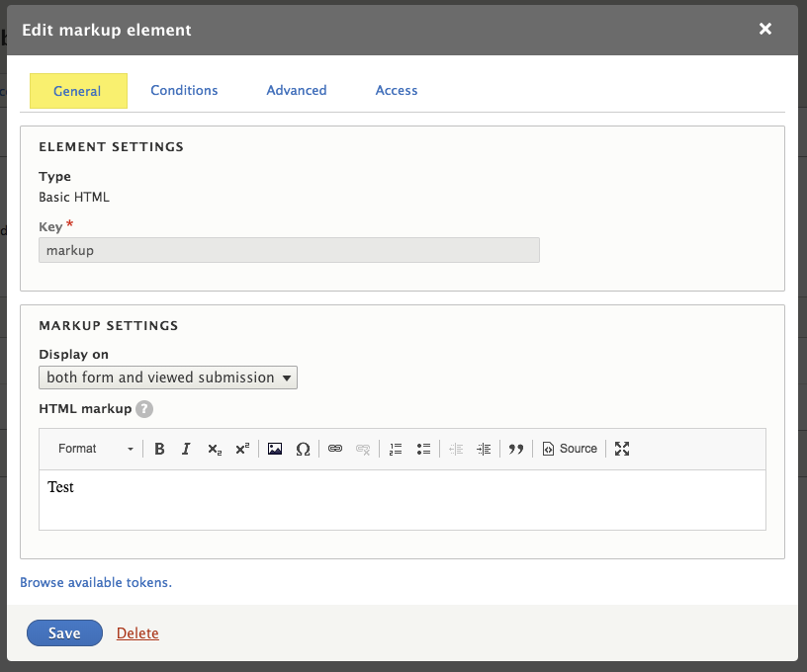The height and width of the screenshot is (672, 807).
Task: Insert a bulleted list
Action: (424, 449)
